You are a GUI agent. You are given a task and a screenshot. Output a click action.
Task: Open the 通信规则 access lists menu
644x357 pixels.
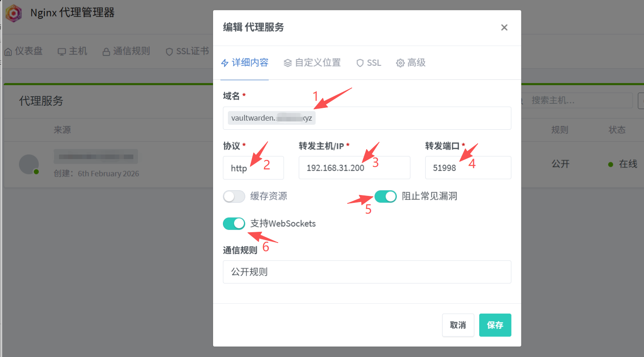click(x=126, y=51)
